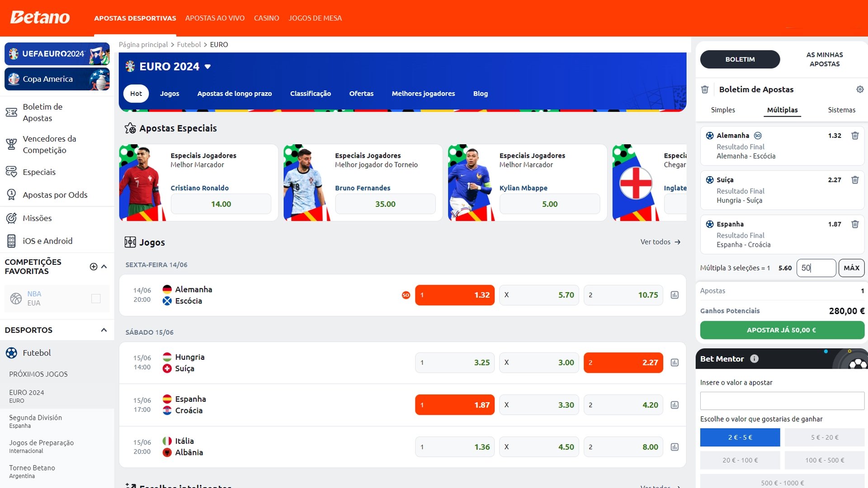The width and height of the screenshot is (868, 488).
Task: Open the betslip settings gear icon
Action: pos(860,89)
